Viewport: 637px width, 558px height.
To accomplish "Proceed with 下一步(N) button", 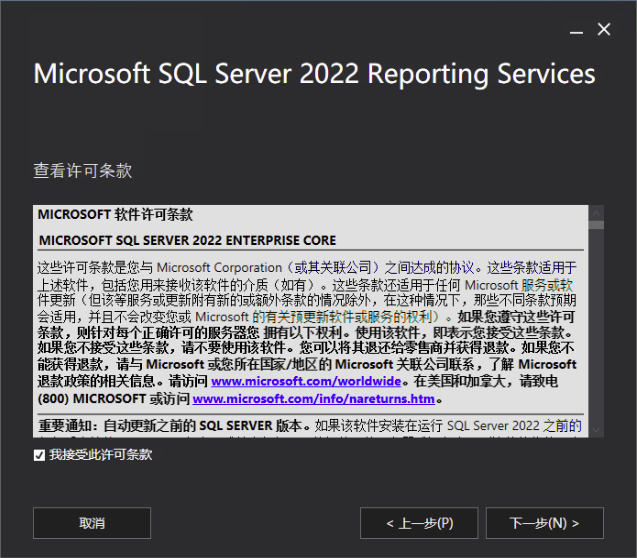I will click(545, 523).
